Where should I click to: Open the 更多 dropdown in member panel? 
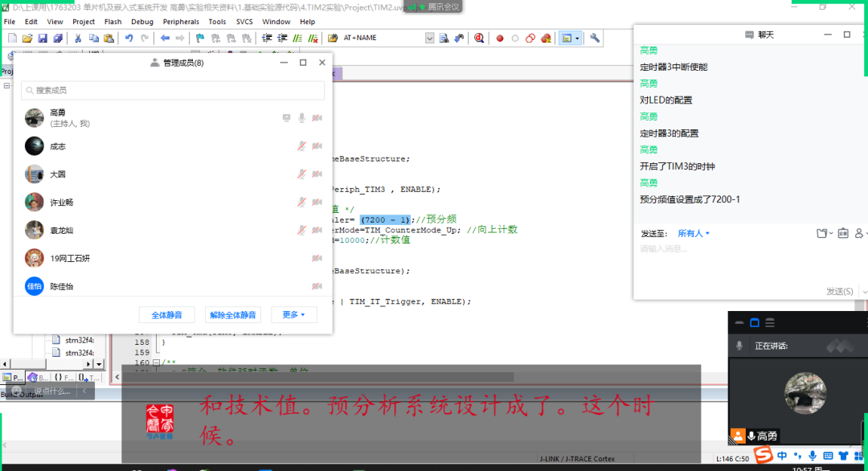tap(293, 314)
